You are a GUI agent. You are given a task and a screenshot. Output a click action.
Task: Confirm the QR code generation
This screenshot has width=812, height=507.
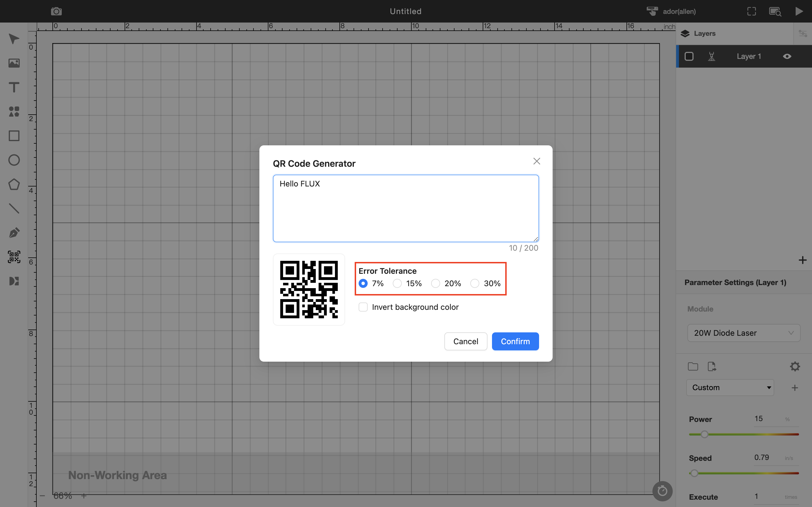click(x=515, y=341)
